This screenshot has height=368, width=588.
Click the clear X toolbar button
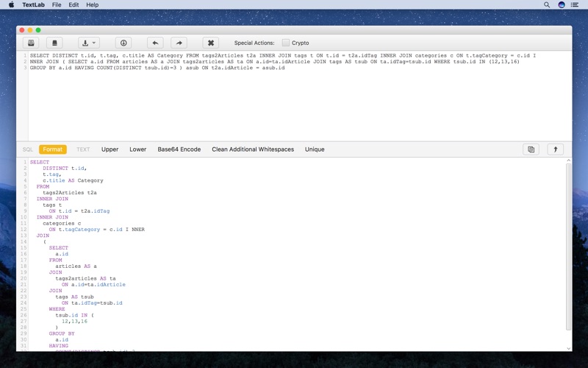point(210,43)
